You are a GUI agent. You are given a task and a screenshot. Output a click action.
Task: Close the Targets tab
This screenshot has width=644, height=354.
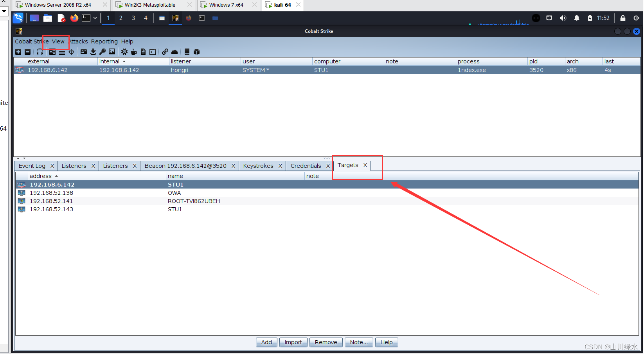(365, 165)
